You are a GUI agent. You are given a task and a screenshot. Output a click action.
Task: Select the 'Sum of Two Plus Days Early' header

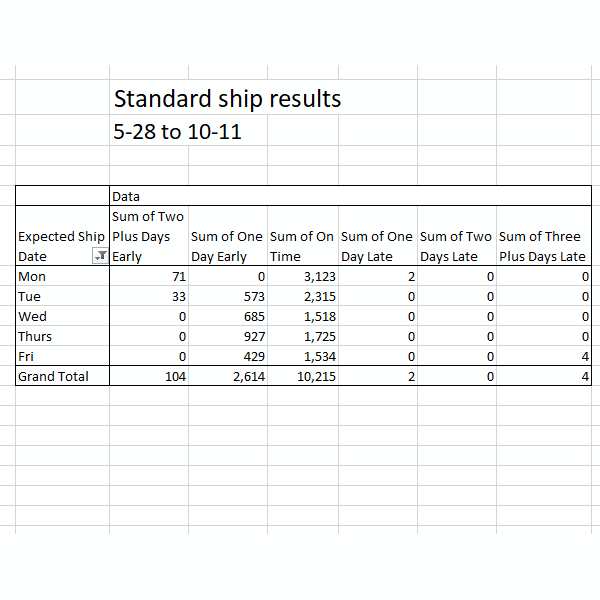pos(149,236)
